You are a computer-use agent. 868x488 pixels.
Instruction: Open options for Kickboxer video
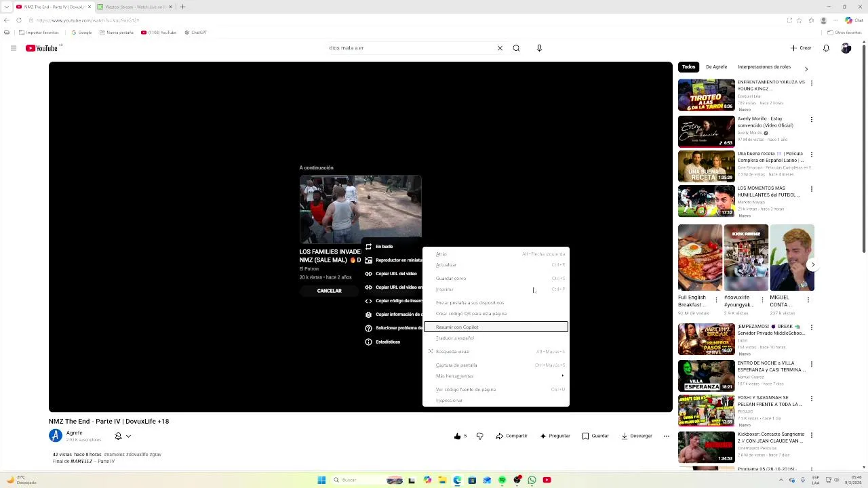coord(812,435)
